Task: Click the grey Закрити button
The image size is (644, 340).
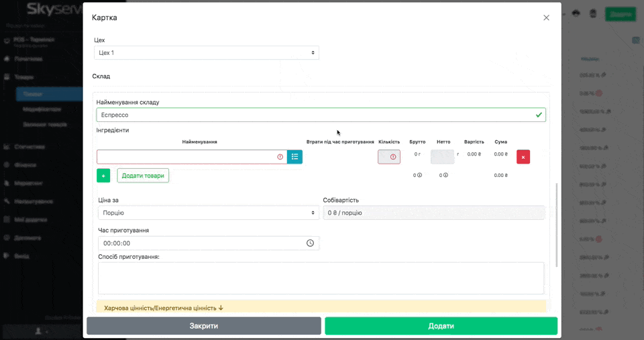Action: [x=204, y=326]
